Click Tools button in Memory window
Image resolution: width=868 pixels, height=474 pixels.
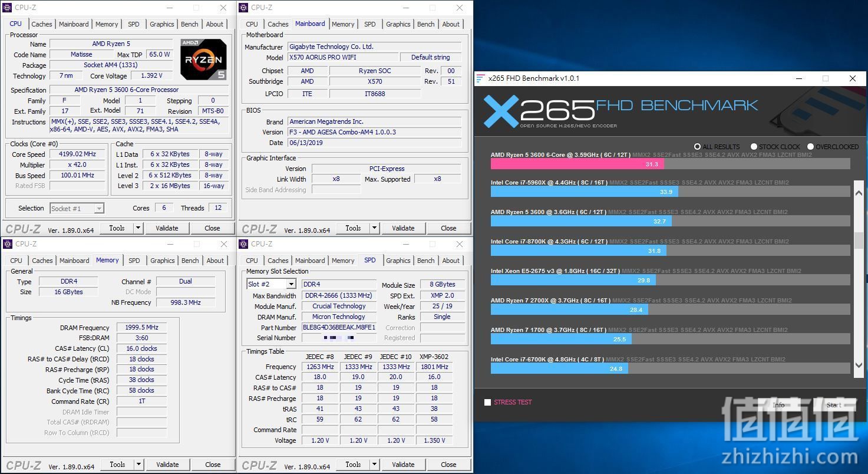117,465
